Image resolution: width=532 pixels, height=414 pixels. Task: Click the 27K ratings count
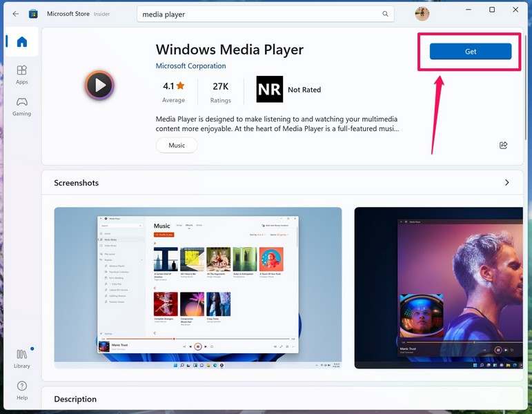click(220, 90)
